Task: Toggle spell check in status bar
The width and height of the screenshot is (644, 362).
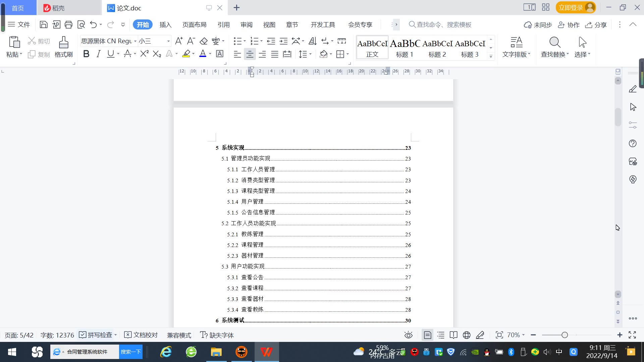Action: (97, 335)
